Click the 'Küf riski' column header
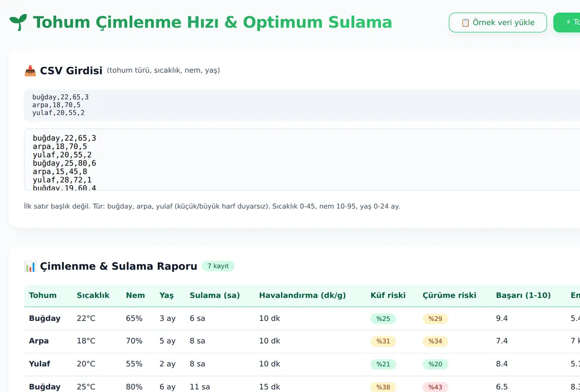 (x=388, y=295)
